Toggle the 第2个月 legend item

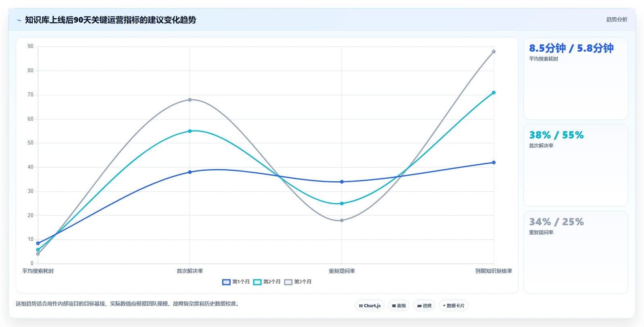267,282
